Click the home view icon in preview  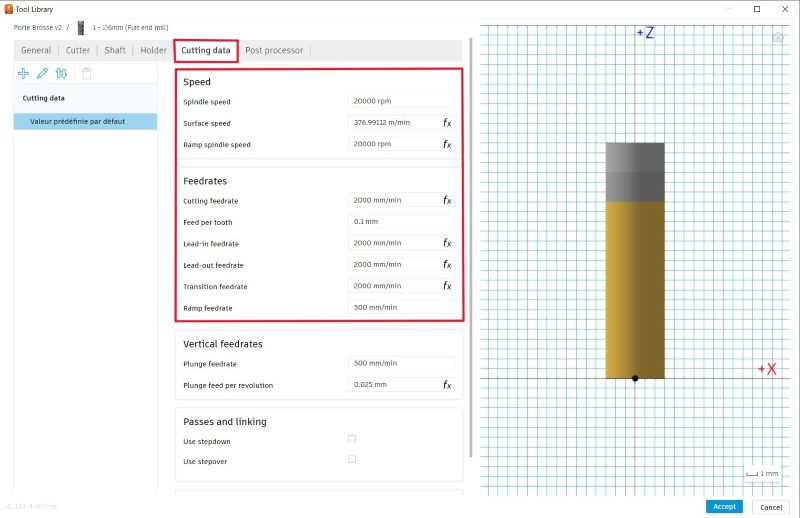pyautogui.click(x=777, y=37)
